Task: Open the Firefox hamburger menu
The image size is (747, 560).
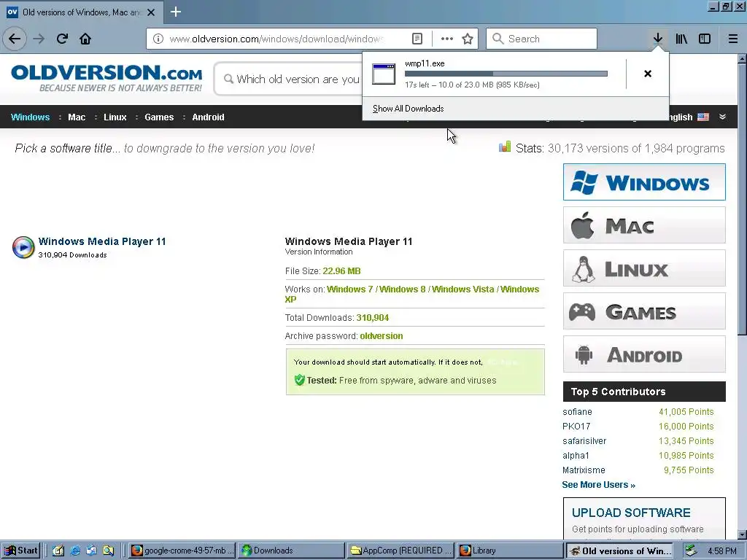Action: 732,39
